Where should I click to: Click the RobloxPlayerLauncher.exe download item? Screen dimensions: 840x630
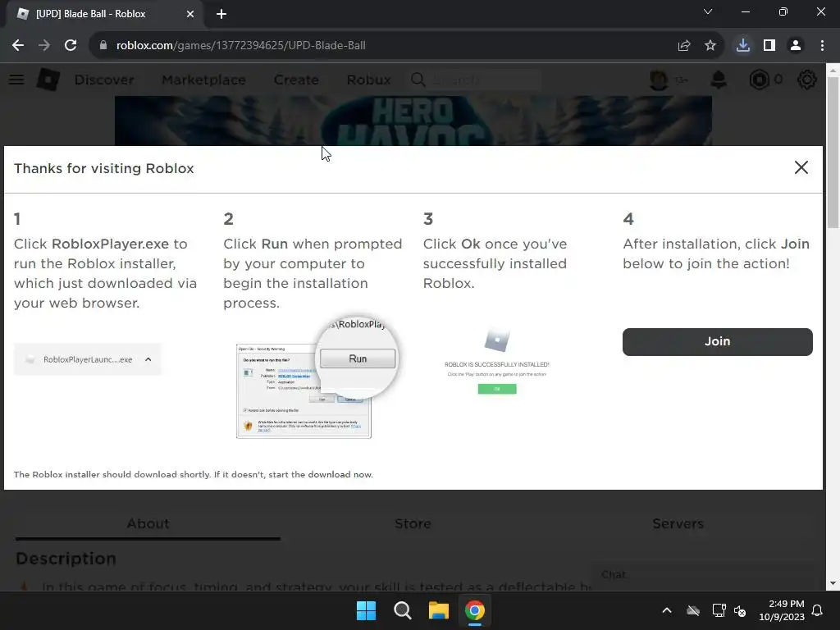tap(87, 359)
